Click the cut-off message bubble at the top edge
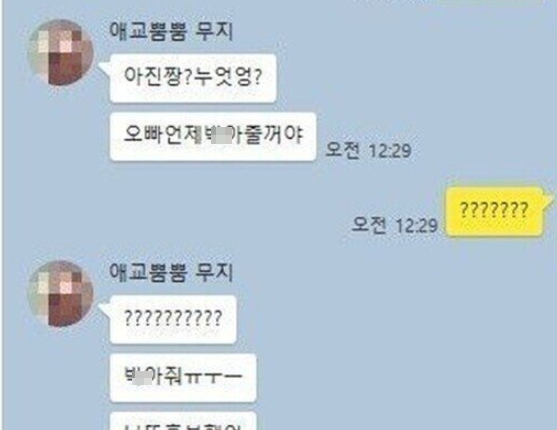This screenshot has width=557, height=430. 490,2
